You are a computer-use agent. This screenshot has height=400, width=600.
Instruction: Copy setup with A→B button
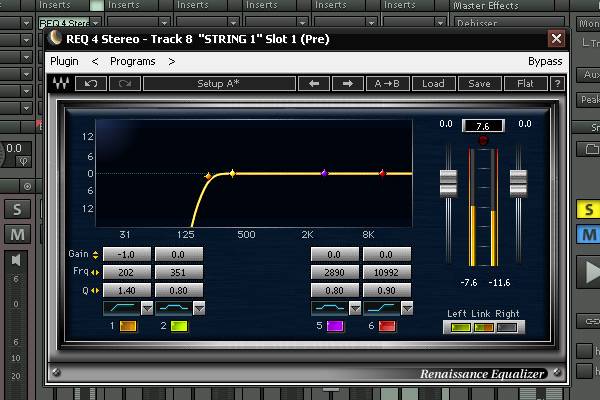[x=387, y=83]
